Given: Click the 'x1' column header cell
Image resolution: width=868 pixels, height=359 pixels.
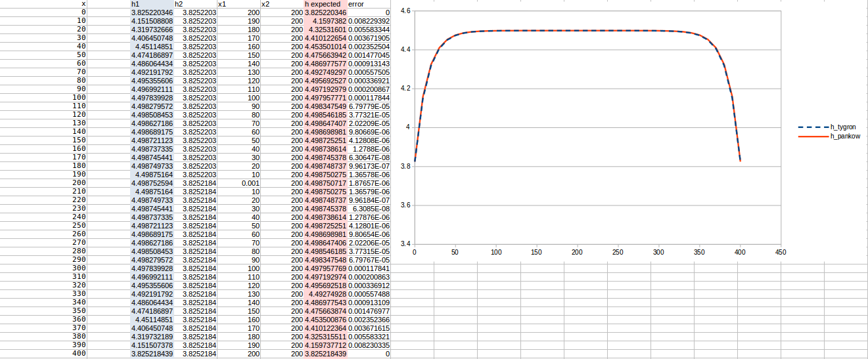Looking at the screenshot, I should tap(238, 4).
